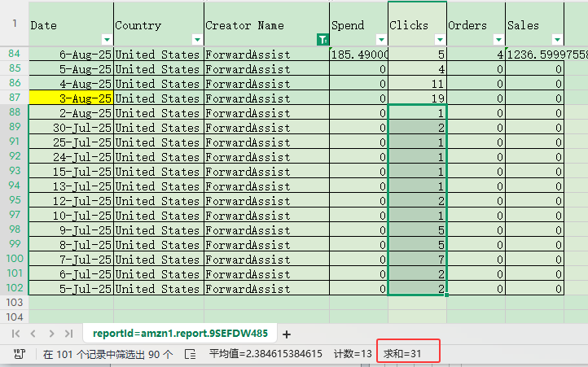Select row header 87
The image size is (588, 367).
click(x=14, y=98)
